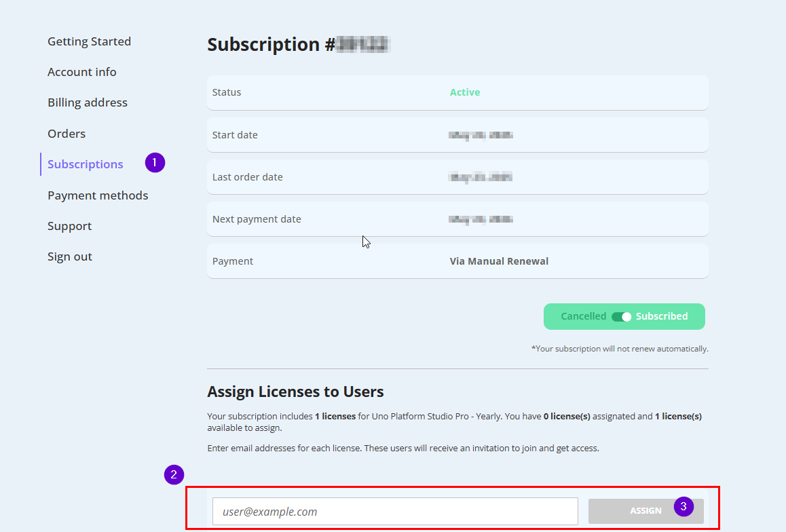The image size is (786, 532).
Task: Toggle the subscription to Cancelled
Action: (584, 316)
